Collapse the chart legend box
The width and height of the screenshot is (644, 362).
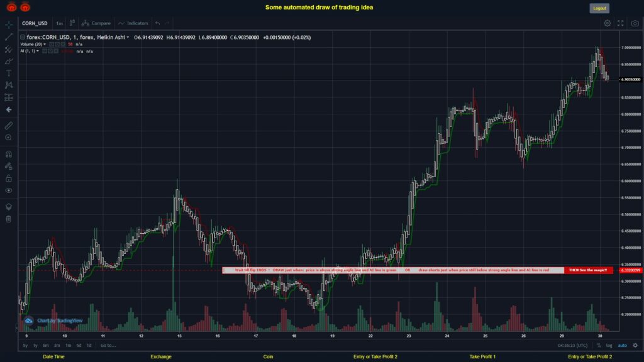click(23, 37)
